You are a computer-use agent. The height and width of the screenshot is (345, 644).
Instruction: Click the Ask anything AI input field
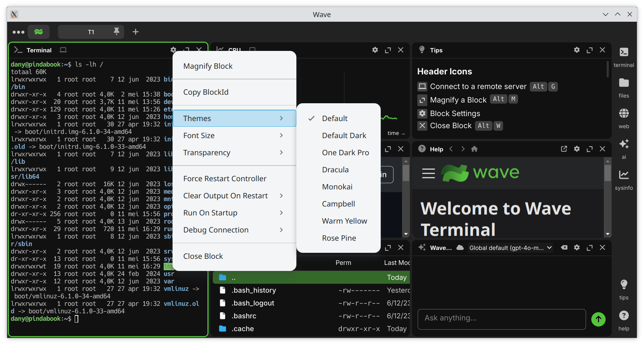502,319
